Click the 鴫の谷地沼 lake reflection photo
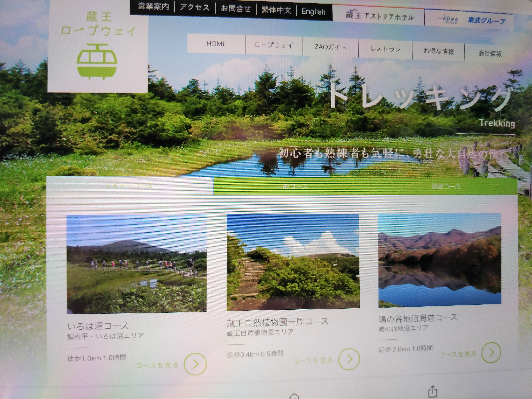This screenshot has width=532, height=399. (x=439, y=260)
